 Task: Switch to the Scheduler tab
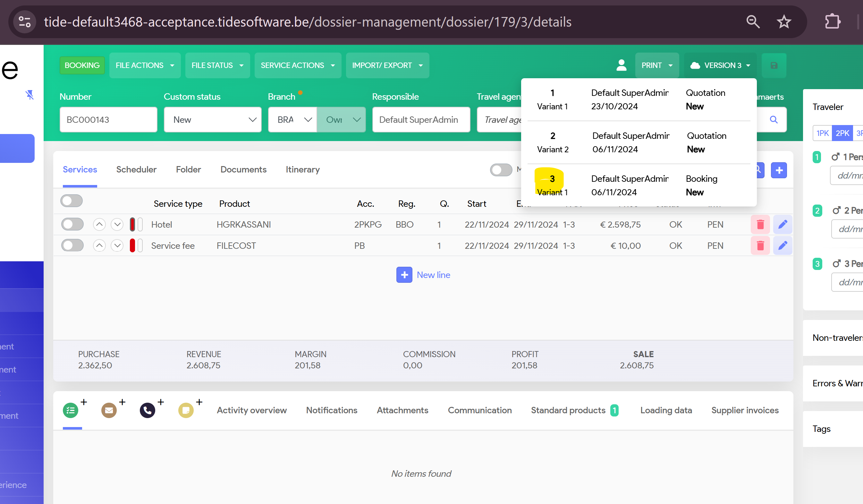(136, 170)
